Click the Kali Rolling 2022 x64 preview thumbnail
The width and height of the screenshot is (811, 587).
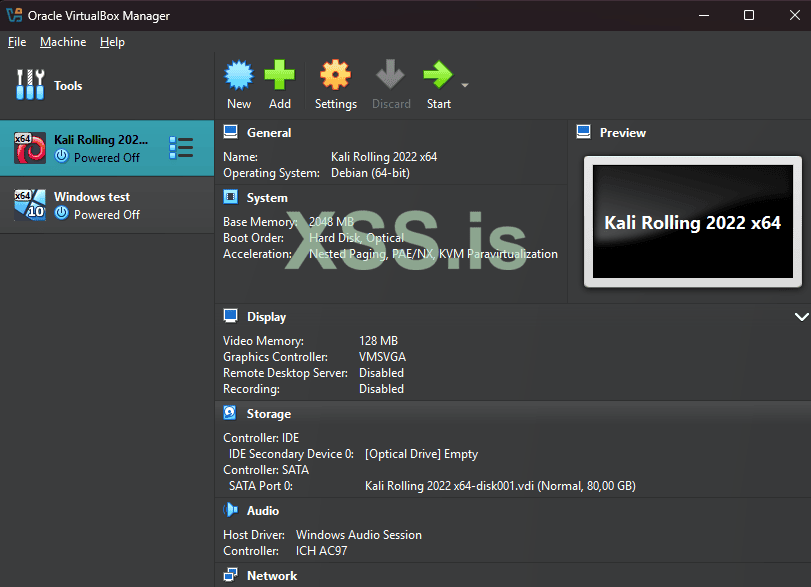[693, 222]
